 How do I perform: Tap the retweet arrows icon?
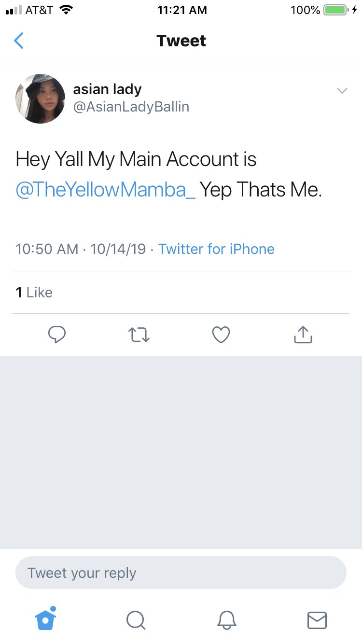(x=139, y=335)
